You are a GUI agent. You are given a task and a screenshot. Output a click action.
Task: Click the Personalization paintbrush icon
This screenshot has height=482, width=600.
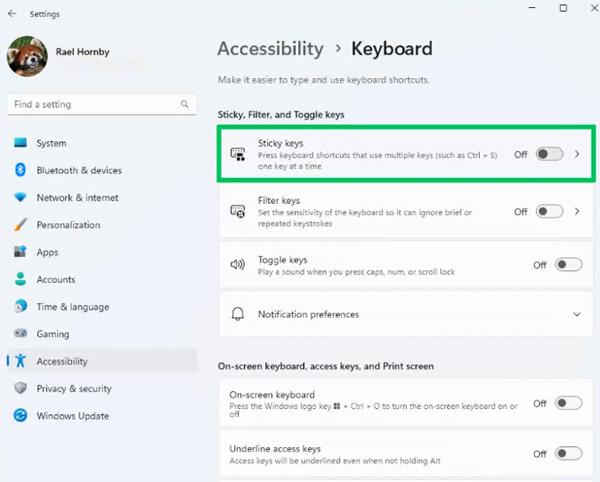click(x=20, y=225)
